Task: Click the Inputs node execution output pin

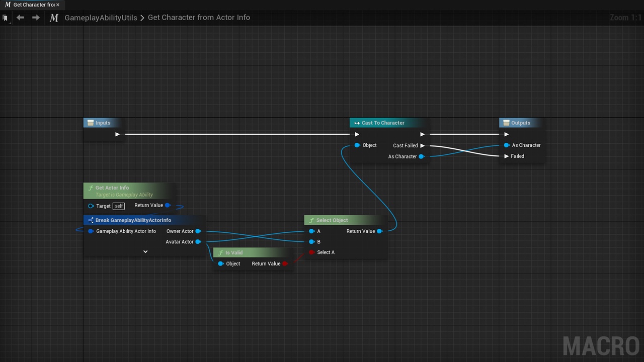Action: (117, 134)
